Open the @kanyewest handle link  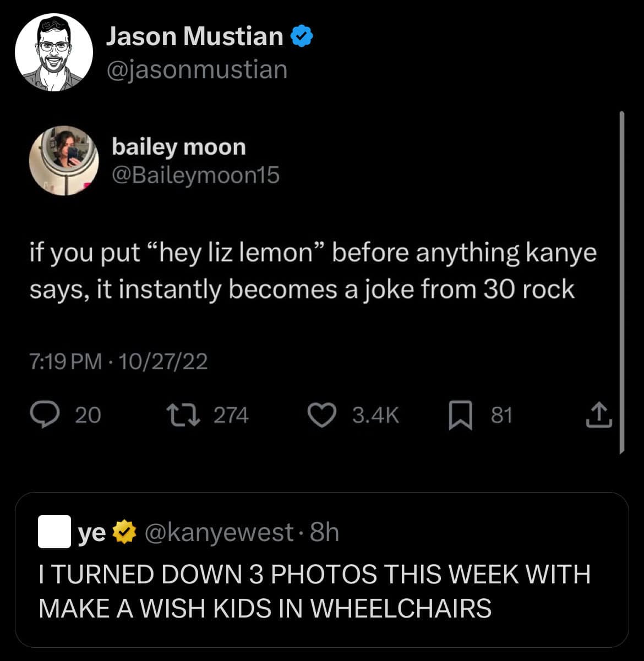point(219,532)
